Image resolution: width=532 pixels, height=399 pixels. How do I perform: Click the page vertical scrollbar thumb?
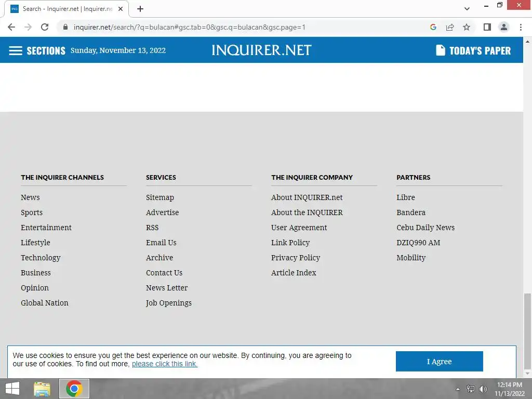coord(528,331)
